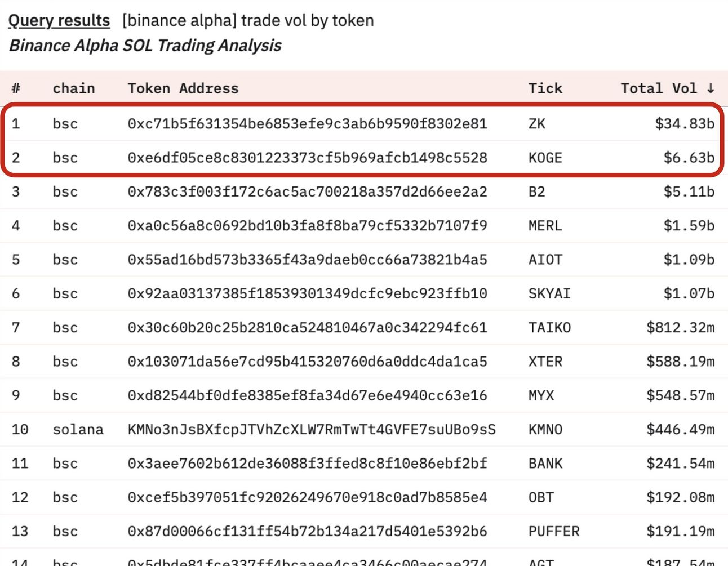This screenshot has height=566, width=728.
Task: Click the query title trade vol by token
Action: tap(308, 21)
